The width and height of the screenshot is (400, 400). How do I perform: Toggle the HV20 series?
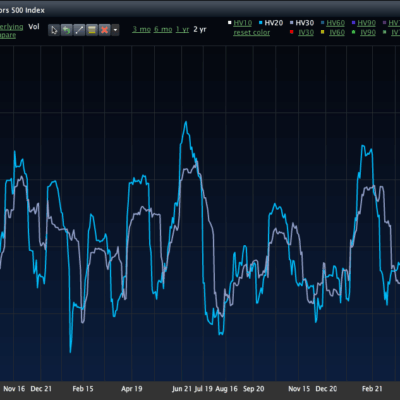pos(274,23)
